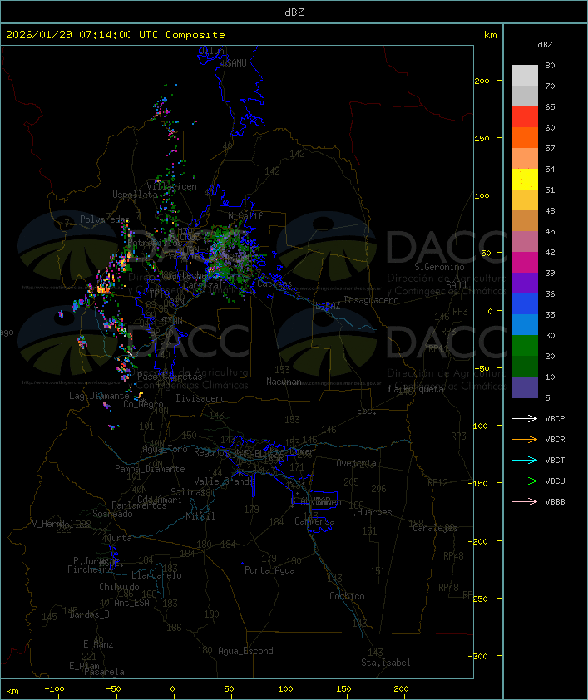Click the 'VBBB' legend label
Screen dimensions: 588x700
pyautogui.click(x=555, y=502)
